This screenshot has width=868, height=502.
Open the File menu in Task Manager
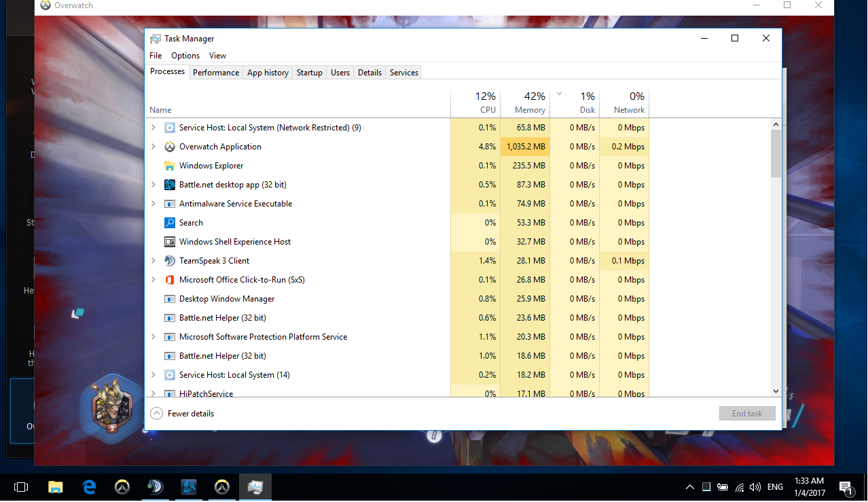(156, 56)
